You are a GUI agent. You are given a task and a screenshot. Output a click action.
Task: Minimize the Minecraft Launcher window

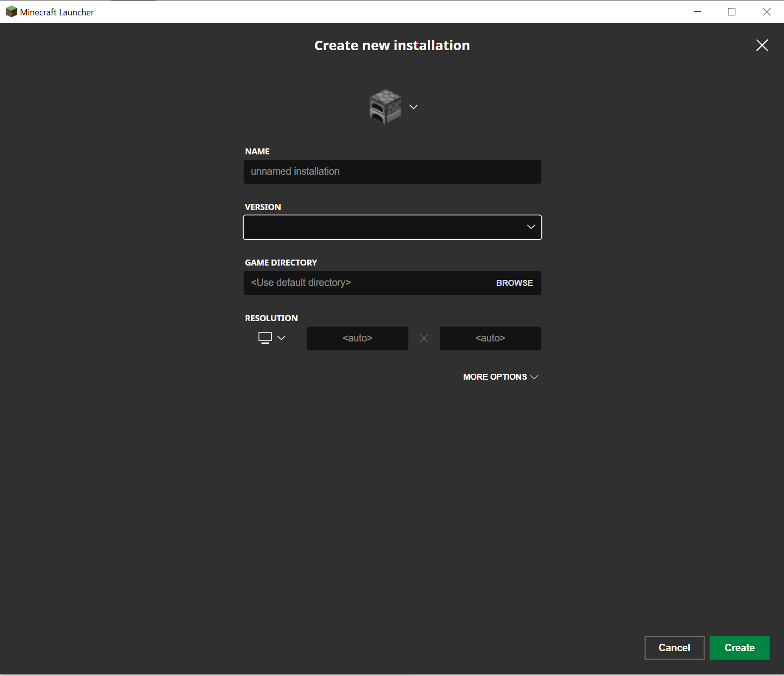click(697, 12)
